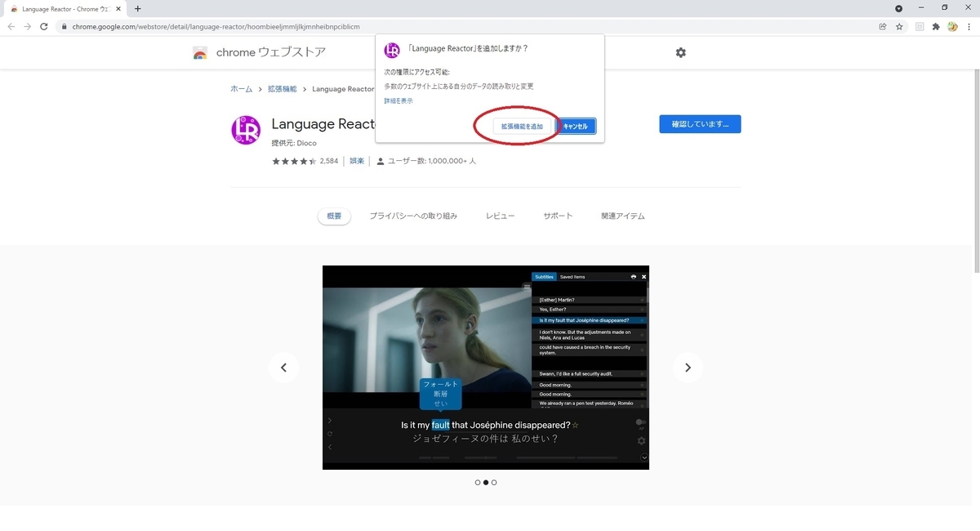Click the キャンセル button in the dialog

coord(576,127)
